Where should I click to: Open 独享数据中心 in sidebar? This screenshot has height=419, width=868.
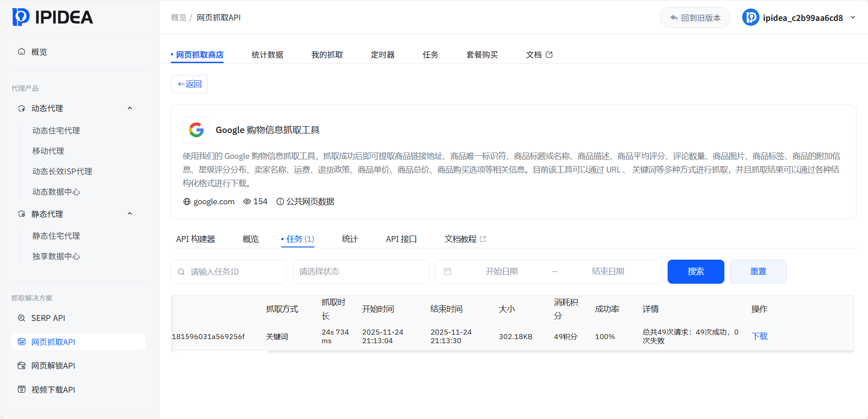pos(56,256)
